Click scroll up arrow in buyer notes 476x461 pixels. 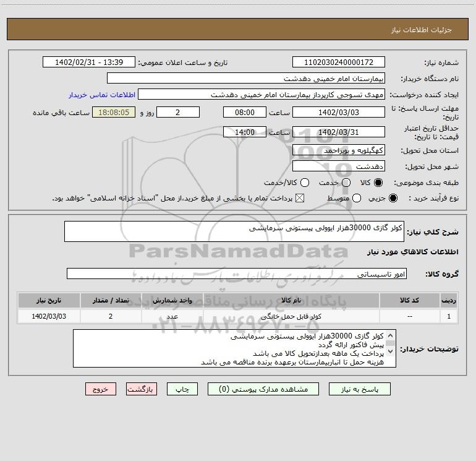391,335
